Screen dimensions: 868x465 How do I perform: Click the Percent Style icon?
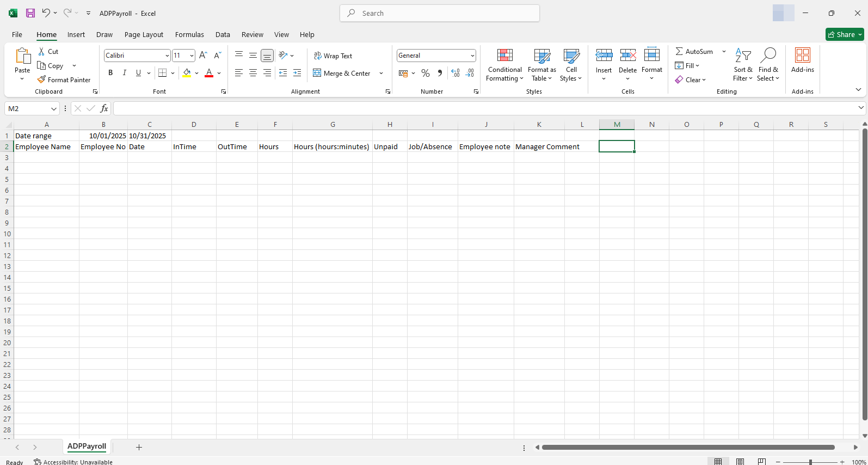click(426, 73)
